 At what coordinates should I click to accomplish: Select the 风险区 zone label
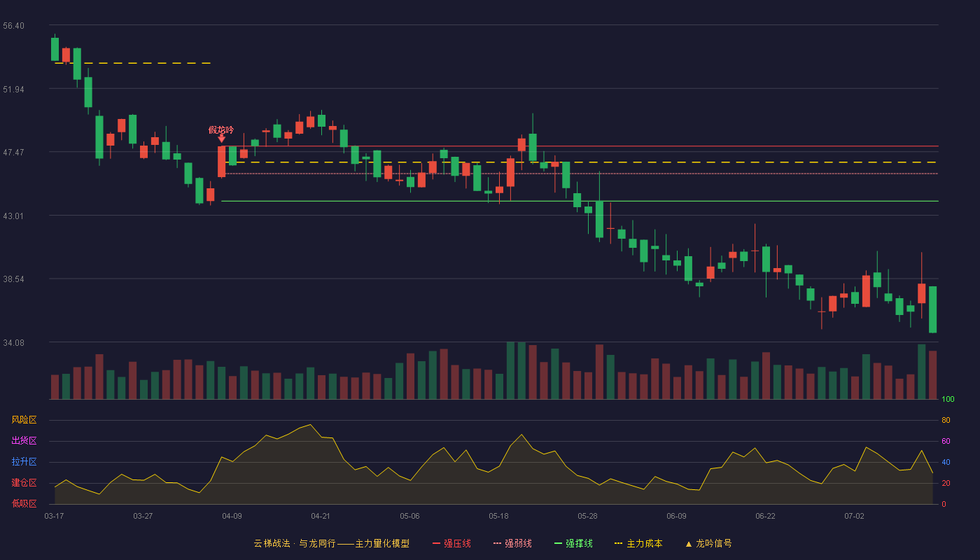[24, 420]
